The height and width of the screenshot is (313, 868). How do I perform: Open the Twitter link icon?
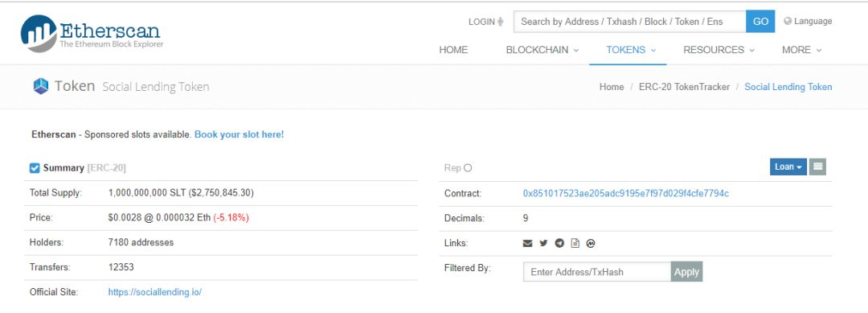[543, 243]
